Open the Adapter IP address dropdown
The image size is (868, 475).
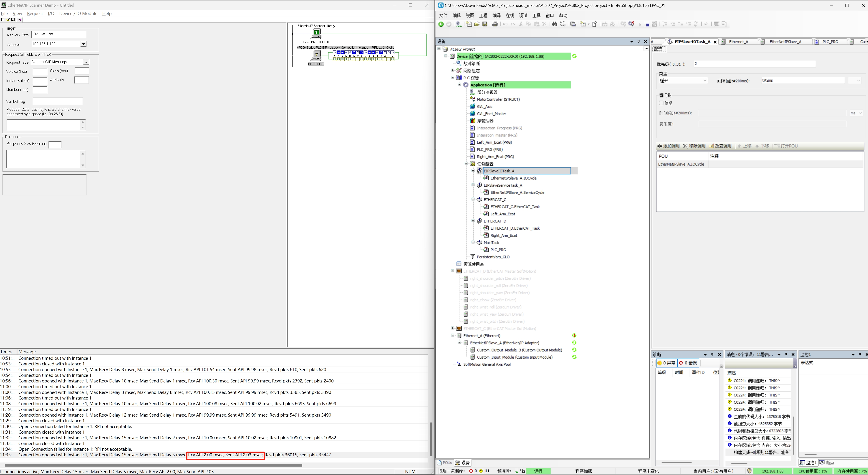(83, 44)
